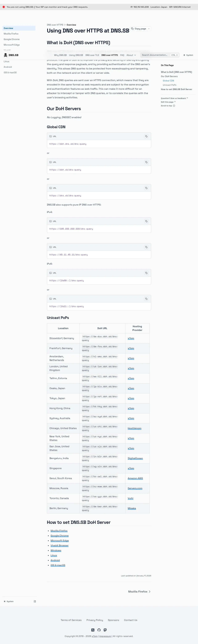The image size is (198, 644).
Task: Open Microsoft Edge in the left sidebar
Action: tap(19, 45)
